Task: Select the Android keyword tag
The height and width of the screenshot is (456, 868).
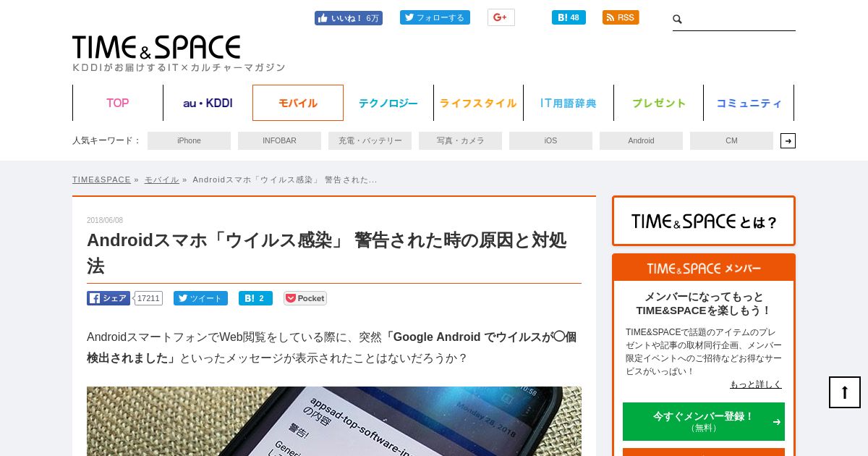Action: click(641, 140)
